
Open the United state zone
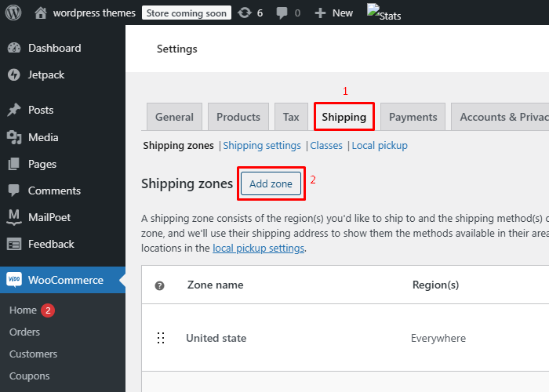pos(216,338)
